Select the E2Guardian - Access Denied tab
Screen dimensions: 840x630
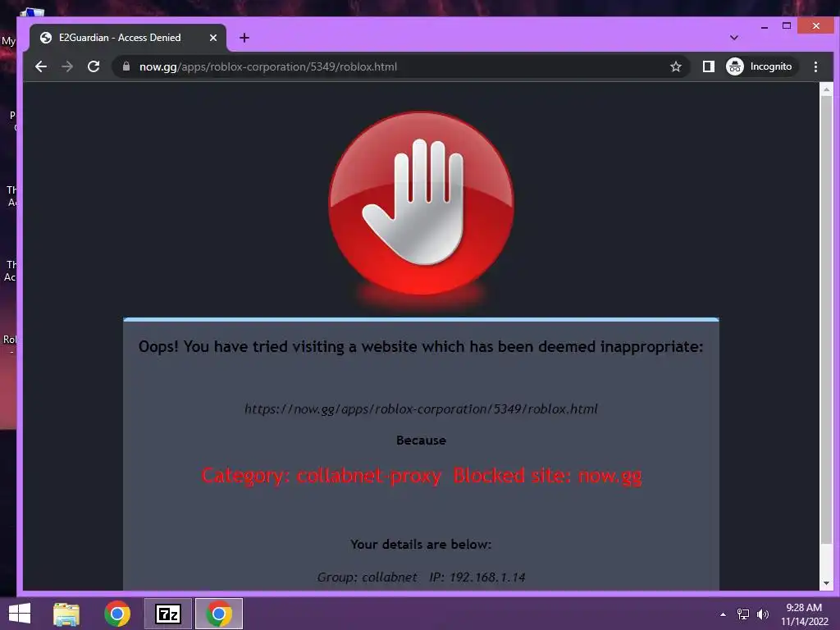tap(127, 38)
